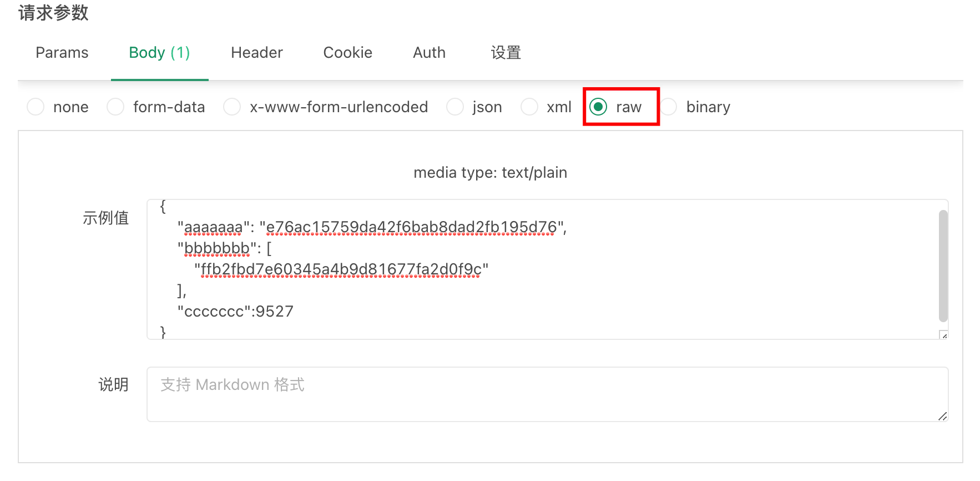Viewport: 980px width, 481px height.
Task: Select the xml body type
Action: pos(529,107)
